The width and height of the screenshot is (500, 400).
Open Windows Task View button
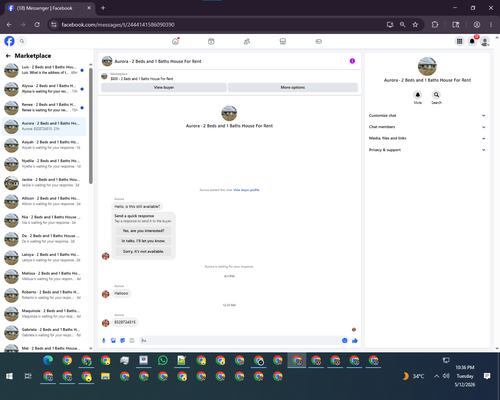point(28,376)
